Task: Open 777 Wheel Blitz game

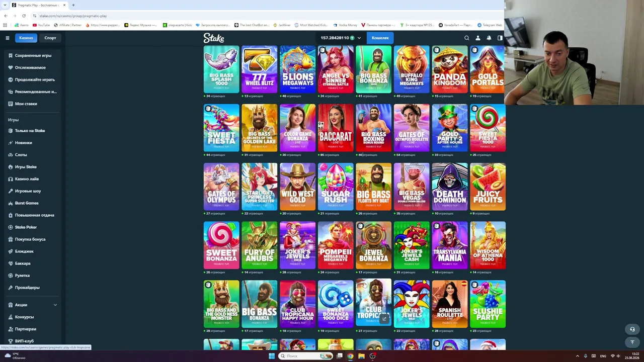Action: point(260,69)
